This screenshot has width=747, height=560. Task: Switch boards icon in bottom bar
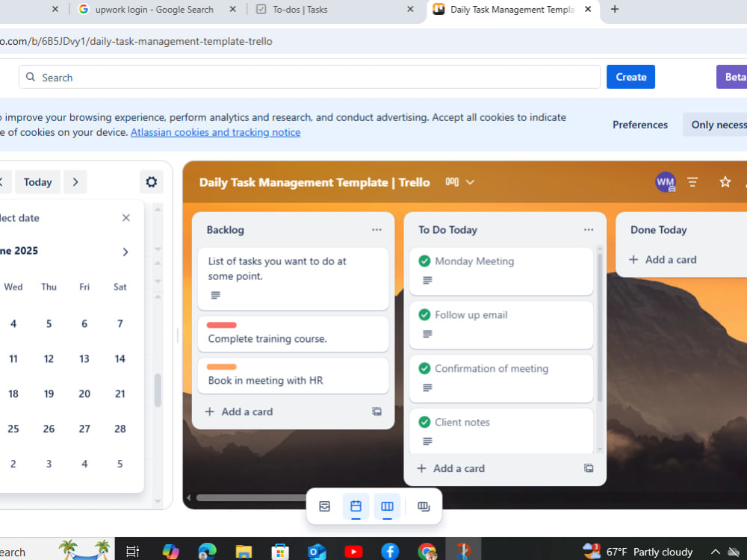tap(424, 506)
